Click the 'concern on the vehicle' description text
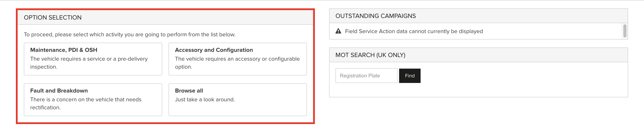This screenshot has height=140, width=644. pos(86,103)
